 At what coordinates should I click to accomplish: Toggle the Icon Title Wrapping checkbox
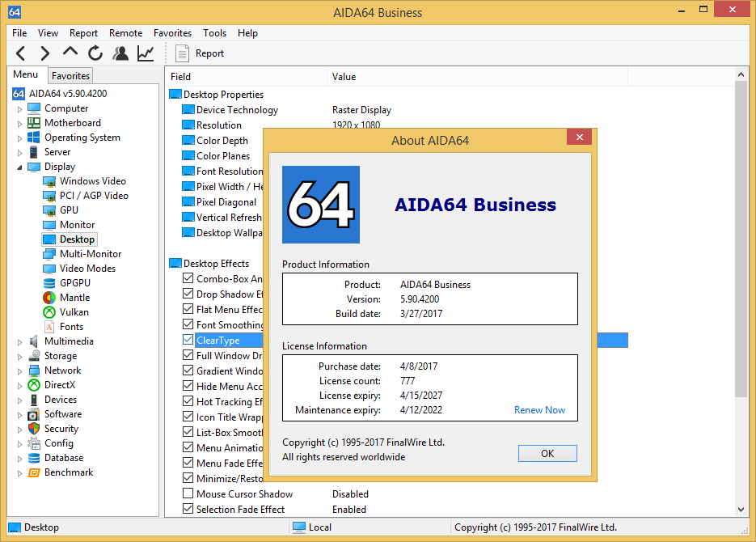188,417
